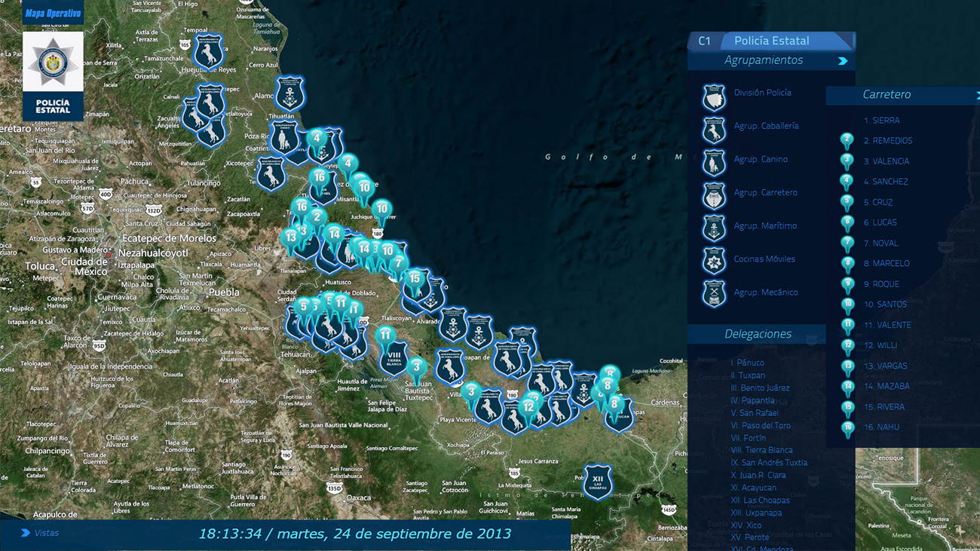Select the Agrup. Caballería horse icon

point(714,130)
